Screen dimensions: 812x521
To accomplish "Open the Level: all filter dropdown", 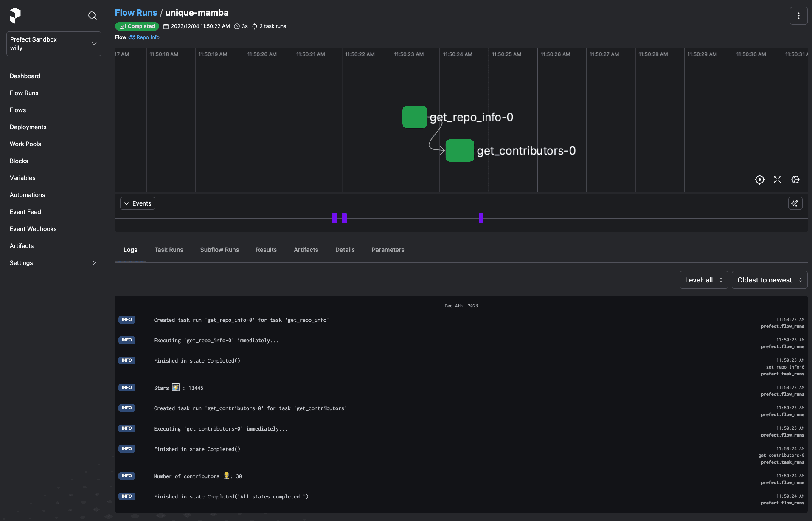I will point(703,280).
